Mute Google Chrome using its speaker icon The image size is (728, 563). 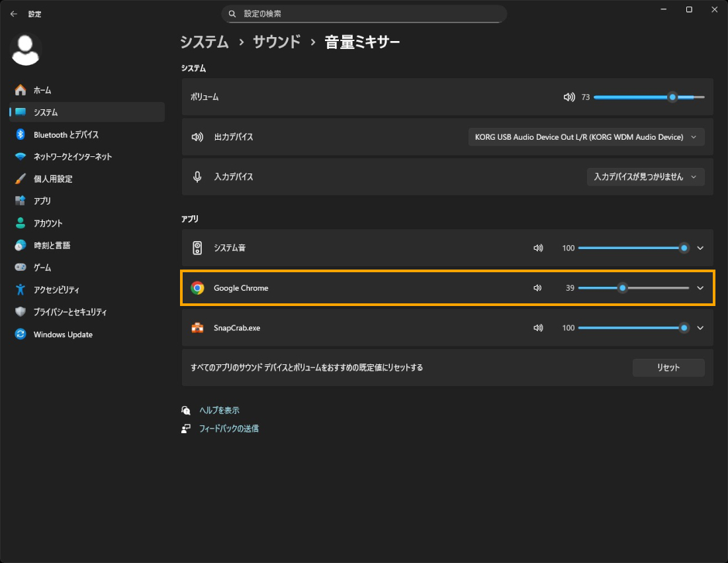[537, 288]
